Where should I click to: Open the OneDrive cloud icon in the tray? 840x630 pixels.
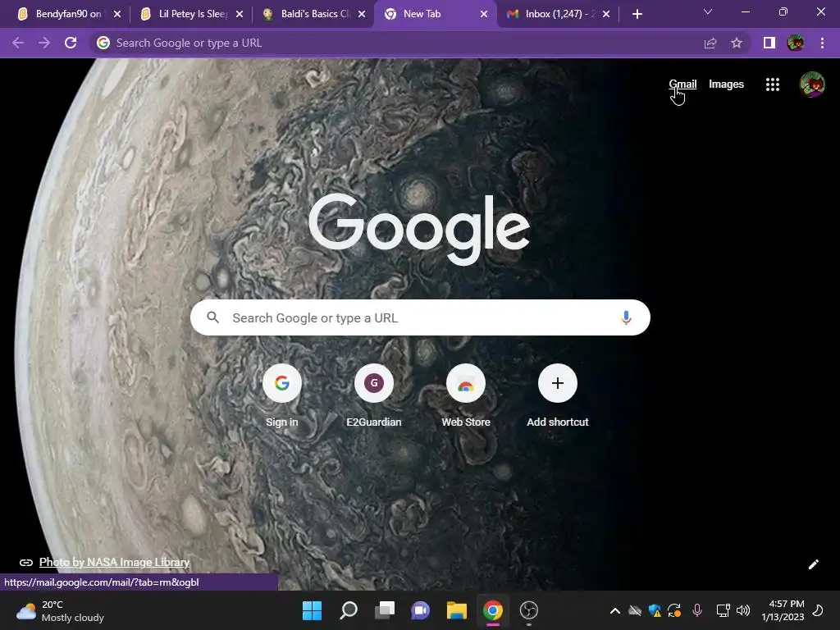point(635,610)
